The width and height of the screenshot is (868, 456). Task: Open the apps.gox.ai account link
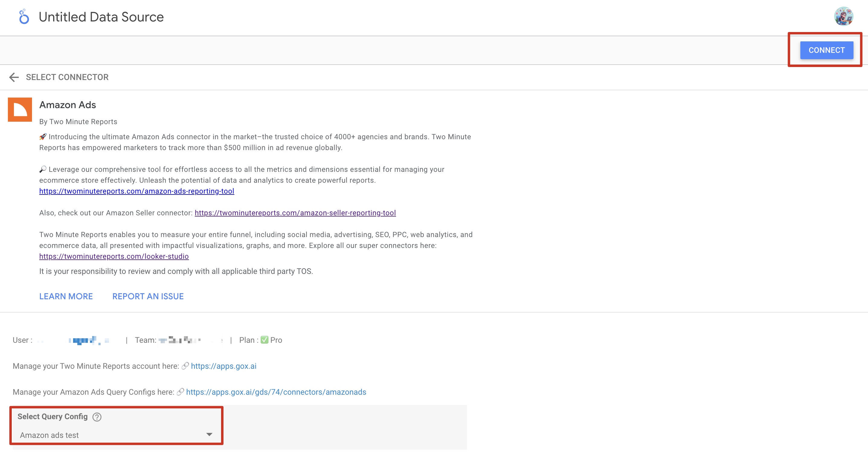point(223,366)
